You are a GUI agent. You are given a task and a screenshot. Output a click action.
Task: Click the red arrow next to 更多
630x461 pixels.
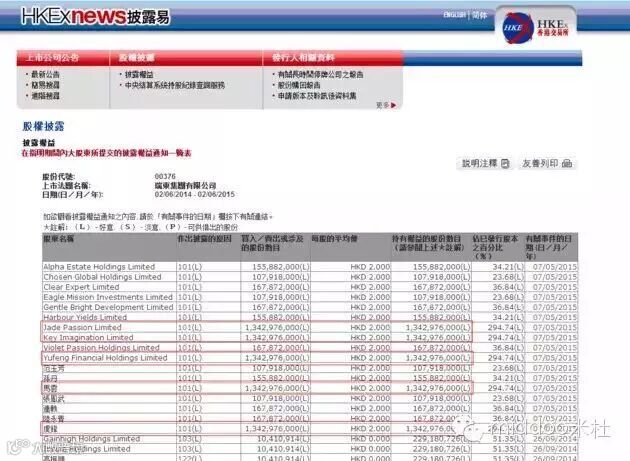point(393,105)
